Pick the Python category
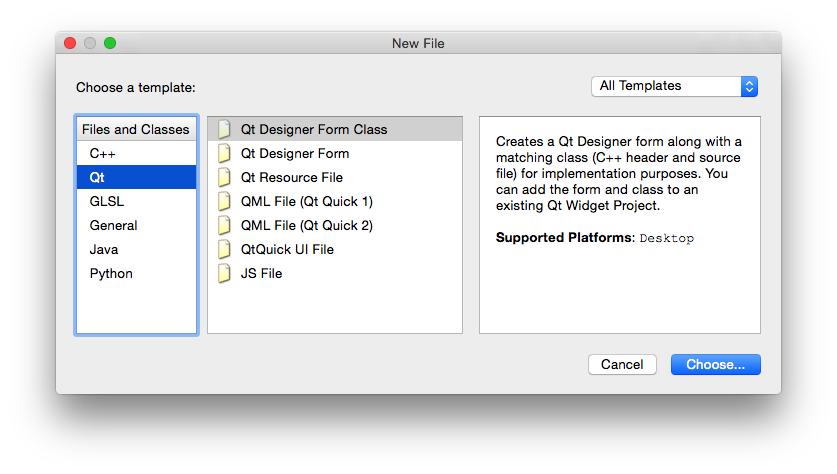Image resolution: width=837 pixels, height=474 pixels. click(111, 273)
